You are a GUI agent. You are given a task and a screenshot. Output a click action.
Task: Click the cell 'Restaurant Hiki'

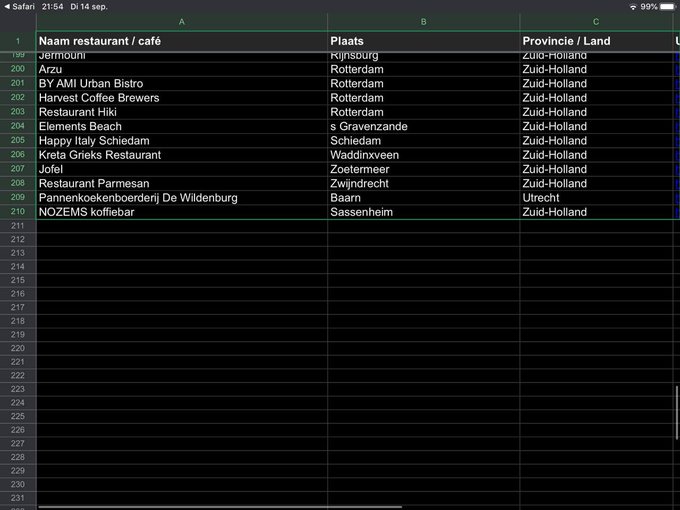pyautogui.click(x=182, y=112)
